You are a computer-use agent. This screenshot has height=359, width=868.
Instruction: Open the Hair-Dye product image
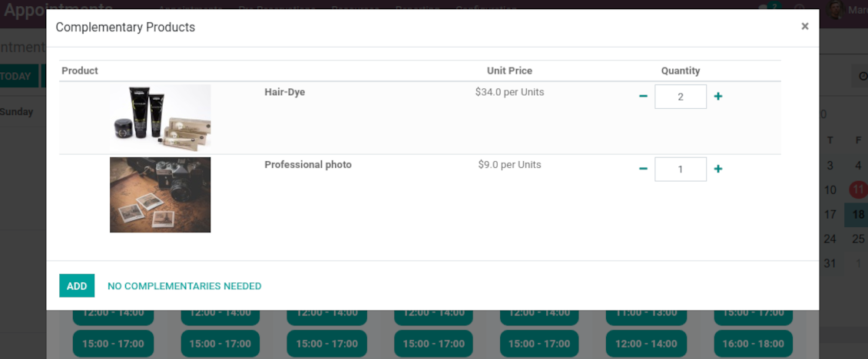160,117
